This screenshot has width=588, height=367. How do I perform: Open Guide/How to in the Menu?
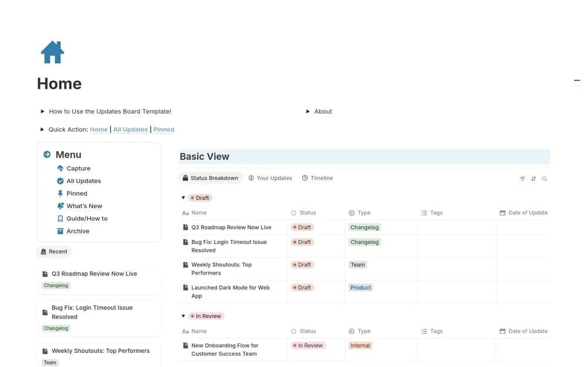click(87, 218)
